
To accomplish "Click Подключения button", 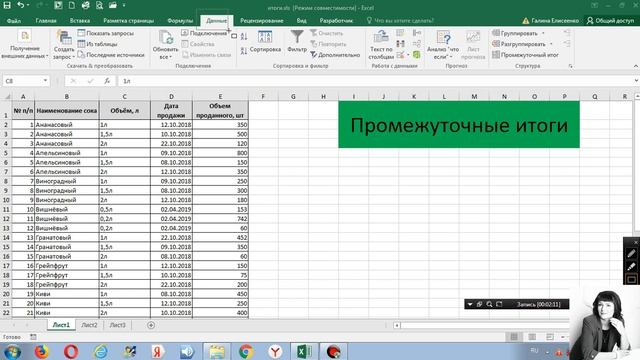I will pos(204,33).
